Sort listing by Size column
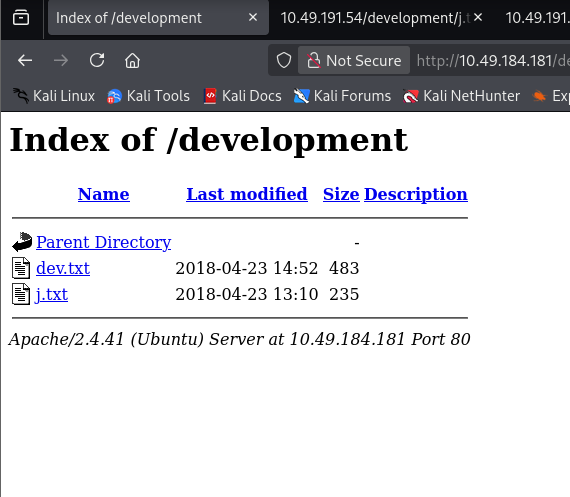This screenshot has height=497, width=570. (x=341, y=194)
